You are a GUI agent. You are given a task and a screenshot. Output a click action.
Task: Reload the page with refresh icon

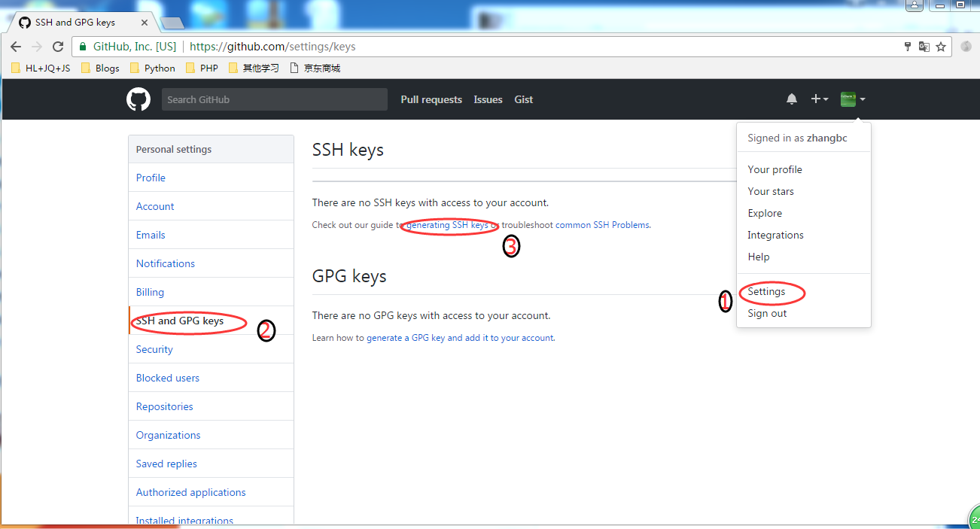(58, 47)
